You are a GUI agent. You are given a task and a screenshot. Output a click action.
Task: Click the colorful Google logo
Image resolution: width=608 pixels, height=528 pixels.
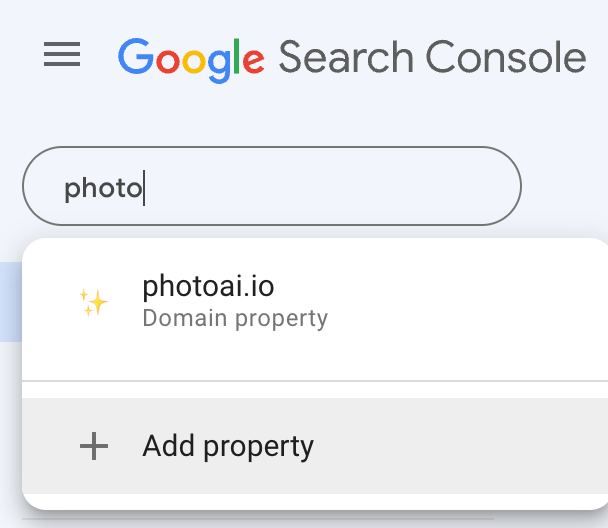(191, 57)
